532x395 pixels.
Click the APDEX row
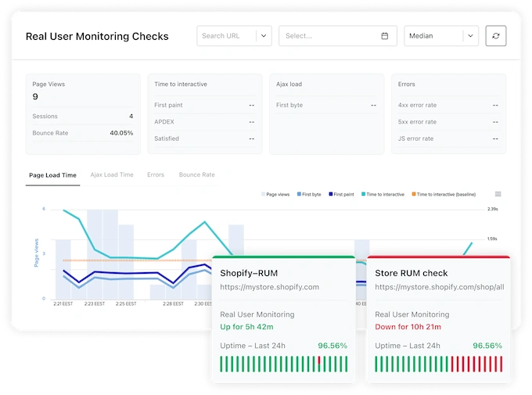pos(204,122)
